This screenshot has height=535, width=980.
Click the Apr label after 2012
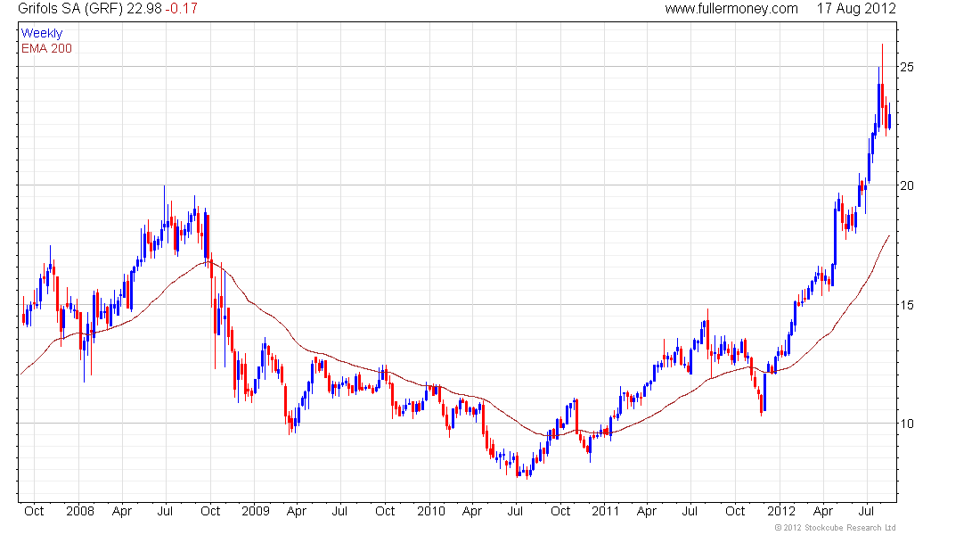(x=823, y=511)
